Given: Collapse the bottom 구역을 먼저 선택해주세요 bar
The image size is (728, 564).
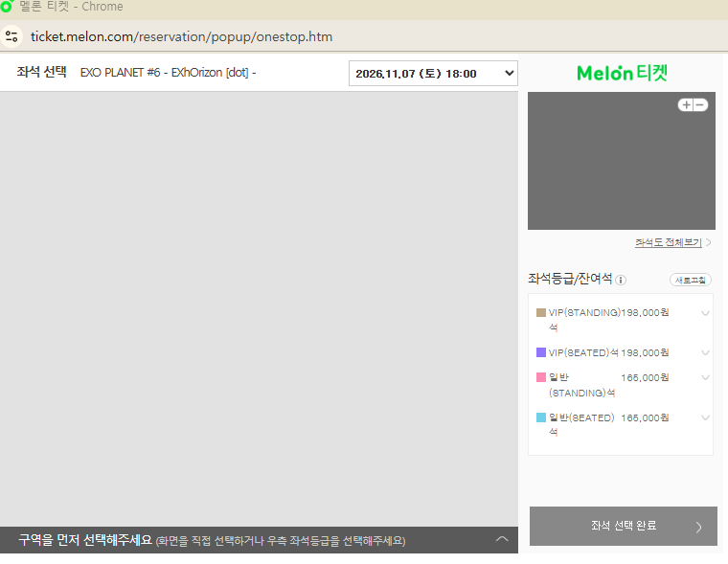Looking at the screenshot, I should [x=502, y=539].
